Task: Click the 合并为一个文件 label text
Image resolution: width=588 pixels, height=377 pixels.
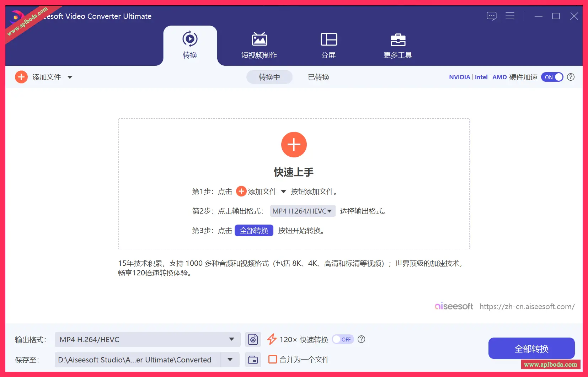Action: (304, 360)
